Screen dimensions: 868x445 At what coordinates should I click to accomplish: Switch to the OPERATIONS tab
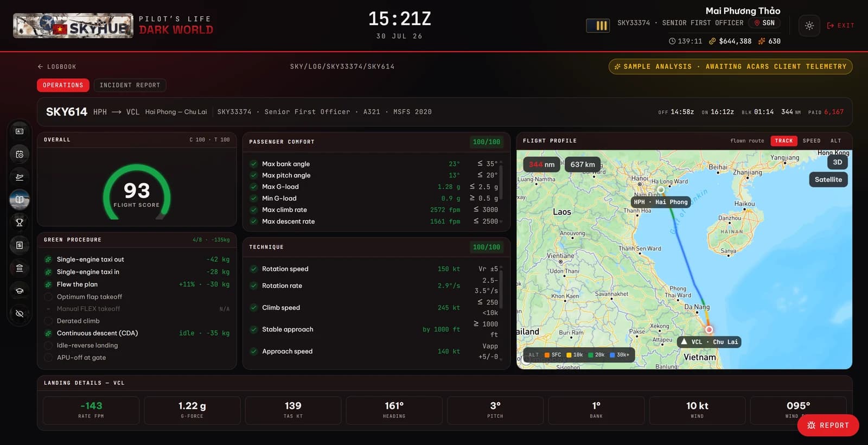[x=63, y=85]
